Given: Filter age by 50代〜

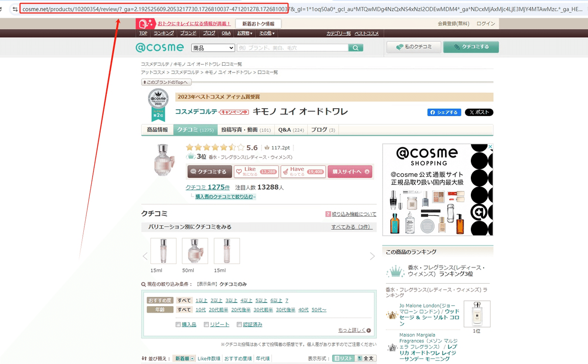Looking at the screenshot, I should (x=319, y=310).
